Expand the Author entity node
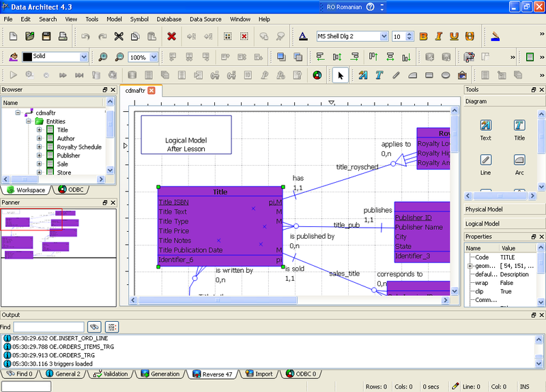 (39, 138)
